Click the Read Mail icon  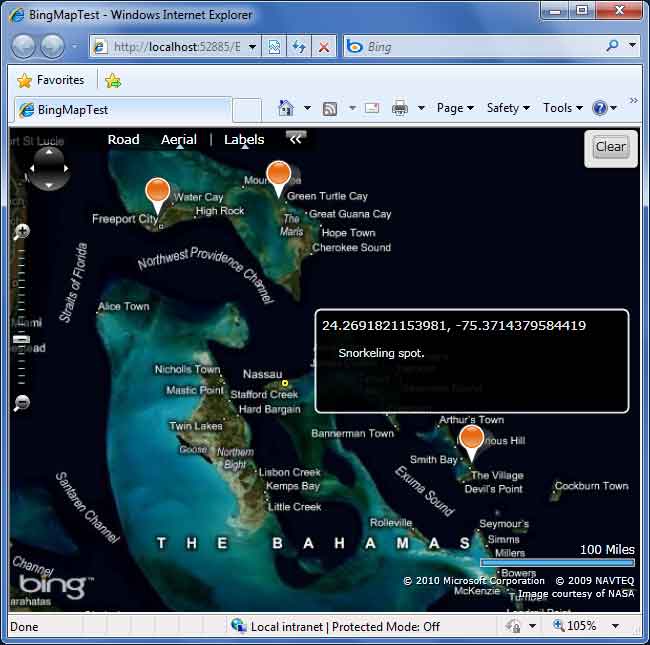click(372, 108)
